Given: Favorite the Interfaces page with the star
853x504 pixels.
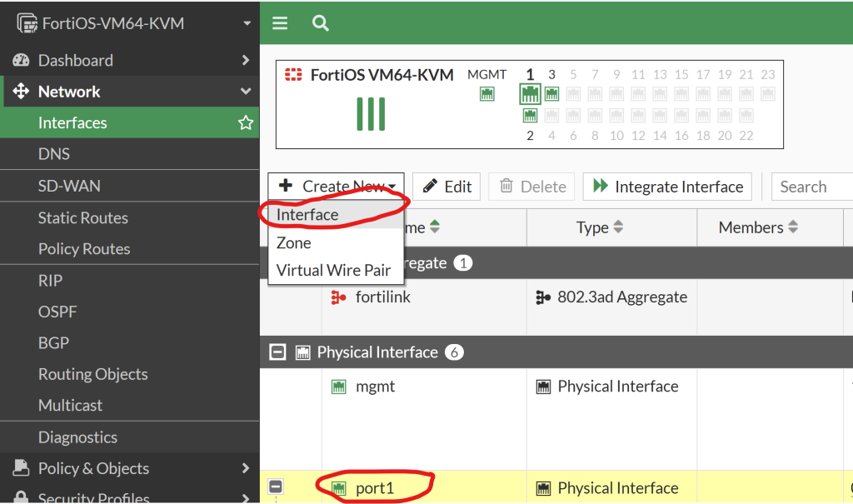Looking at the screenshot, I should [246, 122].
